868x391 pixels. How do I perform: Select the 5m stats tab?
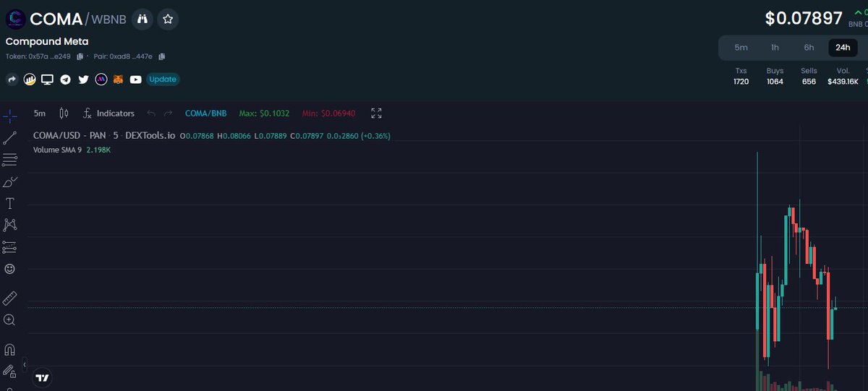[741, 48]
